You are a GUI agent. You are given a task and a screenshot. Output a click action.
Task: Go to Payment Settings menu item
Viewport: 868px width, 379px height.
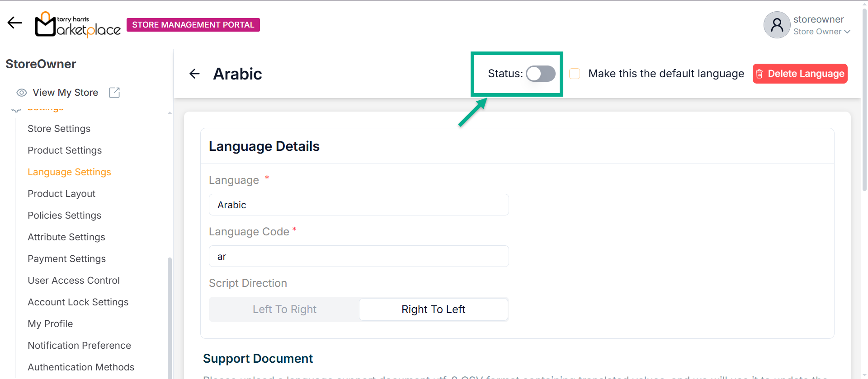coord(66,259)
